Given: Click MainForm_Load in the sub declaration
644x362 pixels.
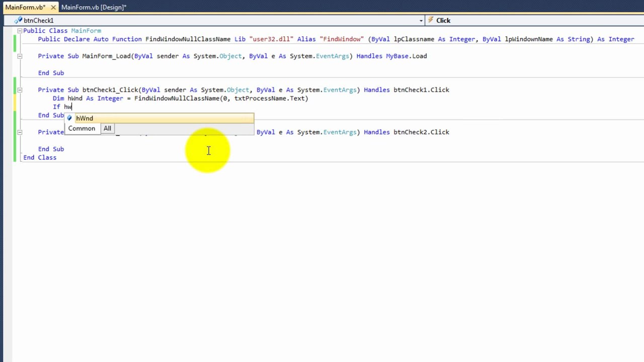Looking at the screenshot, I should 106,56.
